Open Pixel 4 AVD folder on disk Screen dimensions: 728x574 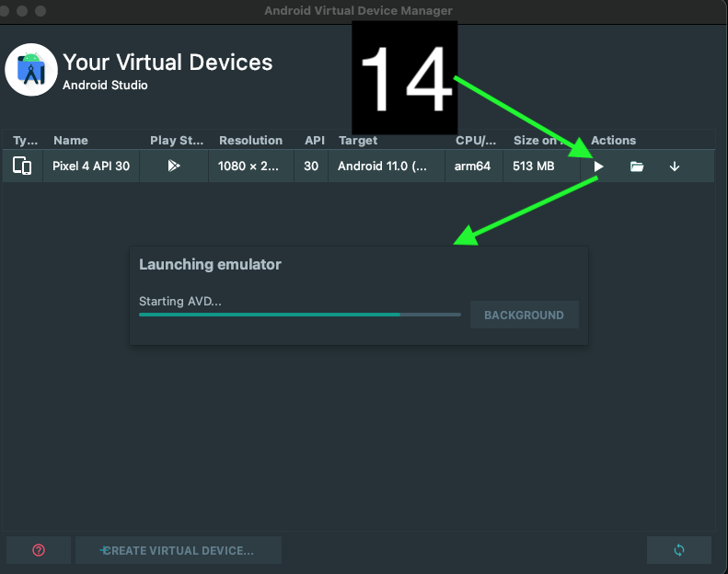click(x=636, y=166)
